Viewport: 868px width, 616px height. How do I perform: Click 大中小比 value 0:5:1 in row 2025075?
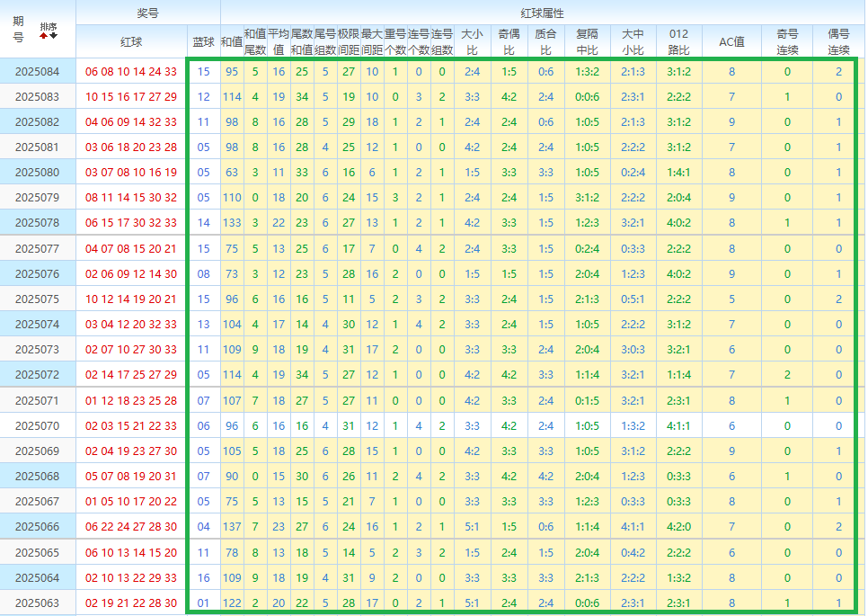[633, 299]
